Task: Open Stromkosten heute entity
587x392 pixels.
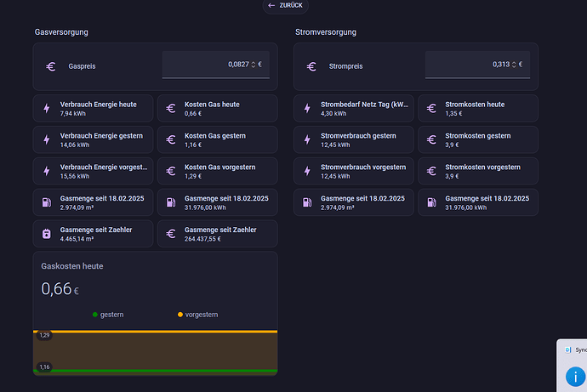Action: [478, 109]
